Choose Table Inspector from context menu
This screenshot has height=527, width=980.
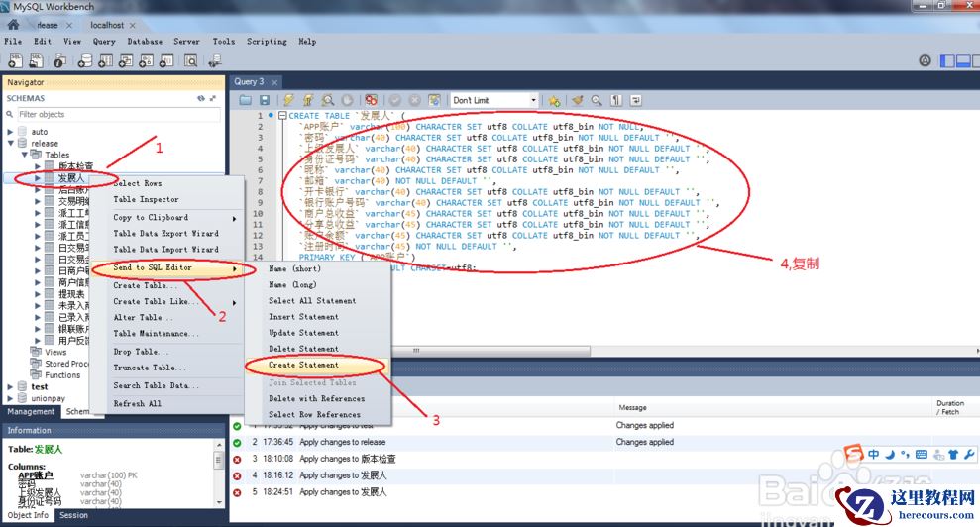click(x=145, y=199)
